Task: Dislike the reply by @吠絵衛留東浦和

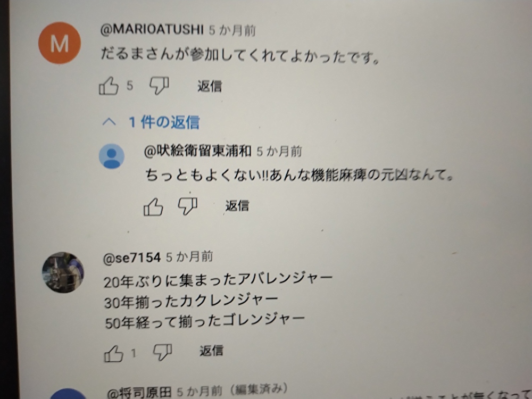Action: click(188, 206)
